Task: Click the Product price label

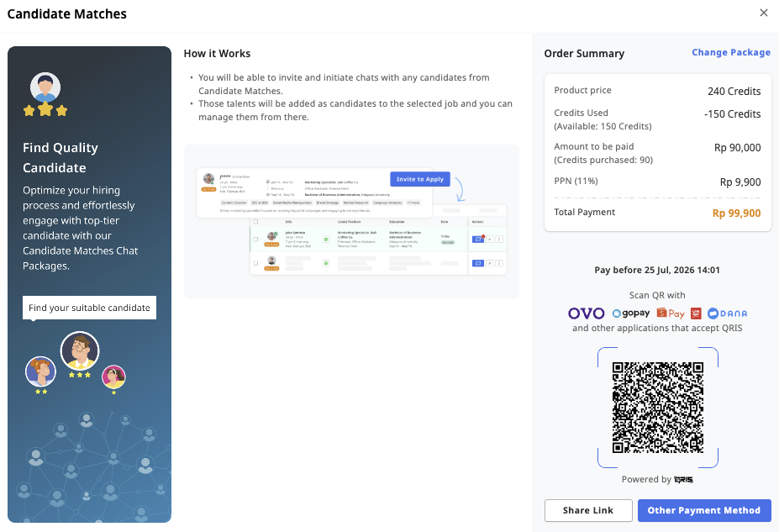Action: tap(582, 91)
